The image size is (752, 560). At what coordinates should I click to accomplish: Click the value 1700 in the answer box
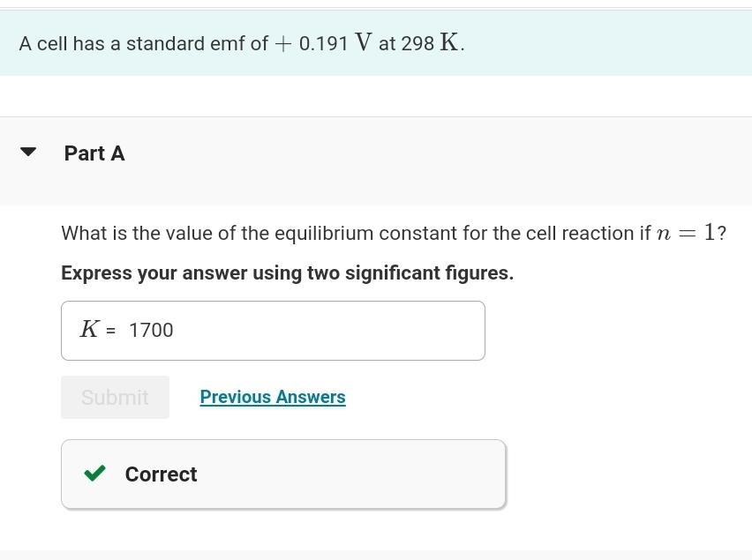coord(151,330)
